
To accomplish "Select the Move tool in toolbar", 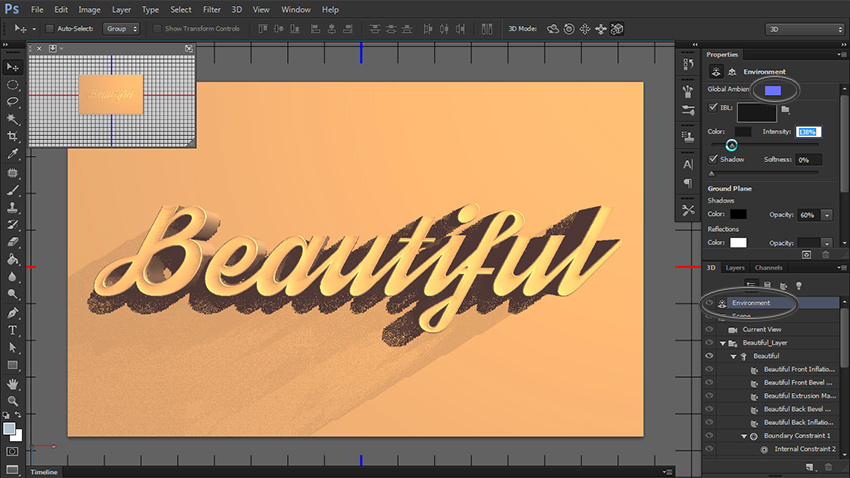I will tap(13, 66).
